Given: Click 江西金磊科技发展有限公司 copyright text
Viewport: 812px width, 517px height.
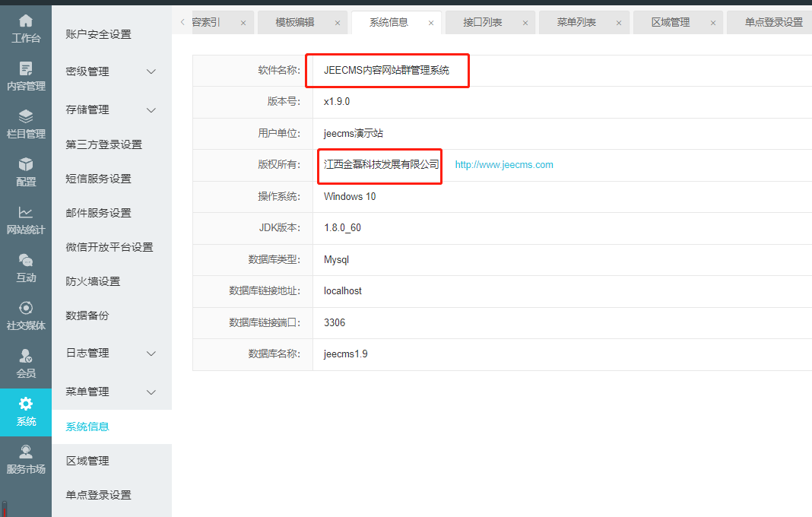Looking at the screenshot, I should tap(381, 165).
